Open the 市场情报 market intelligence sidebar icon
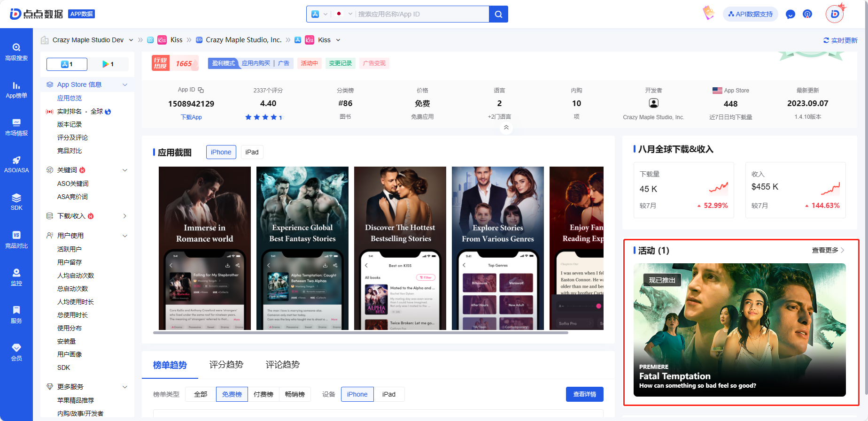The image size is (868, 421). point(16,127)
